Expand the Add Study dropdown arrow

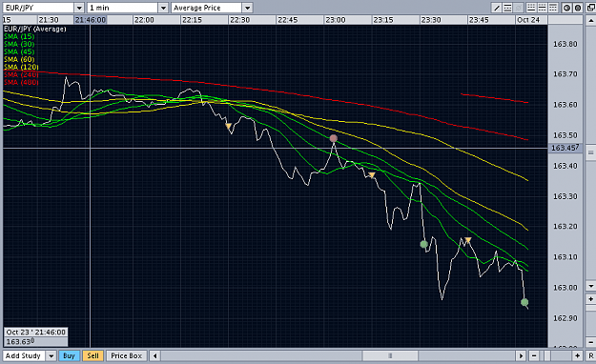[x=51, y=355]
